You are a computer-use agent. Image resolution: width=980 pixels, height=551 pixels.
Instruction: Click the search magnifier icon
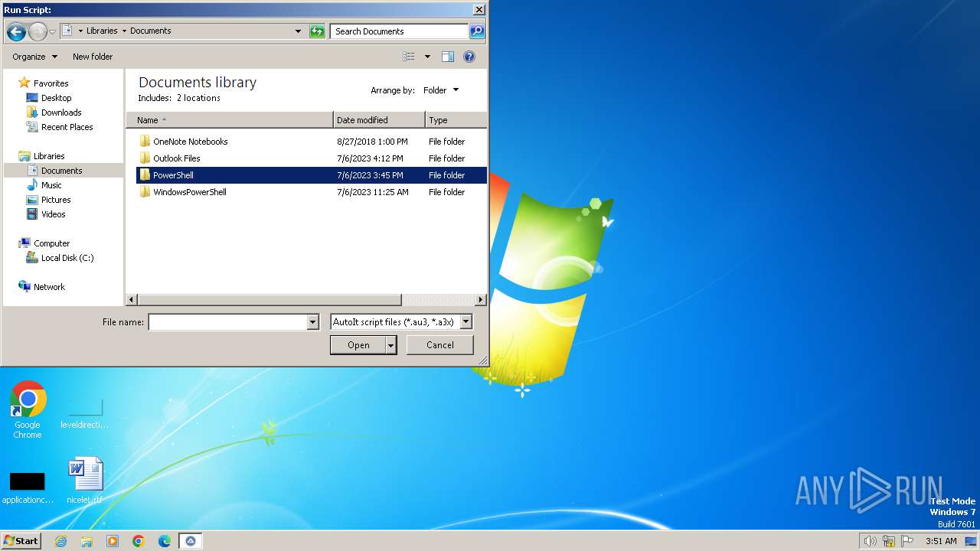click(477, 31)
